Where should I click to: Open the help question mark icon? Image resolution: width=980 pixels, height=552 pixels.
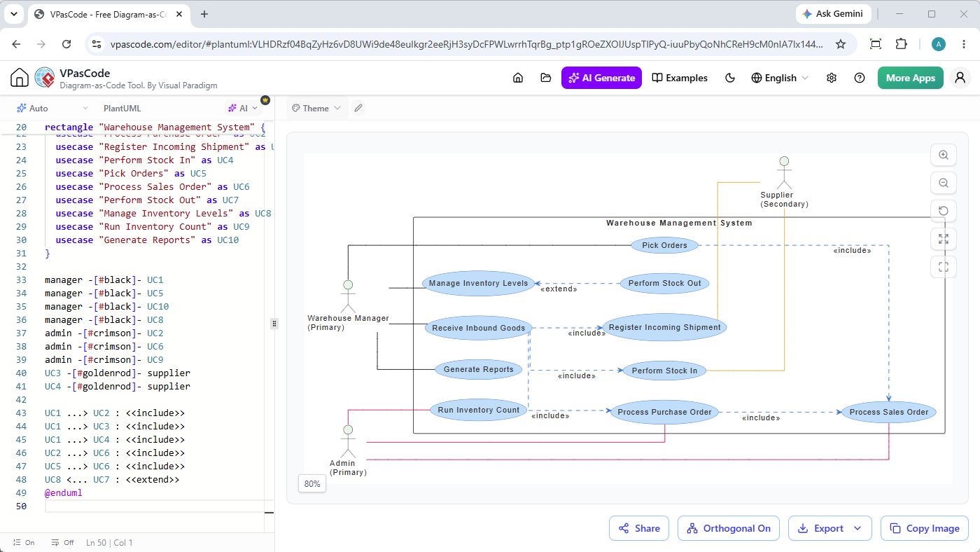pos(860,78)
